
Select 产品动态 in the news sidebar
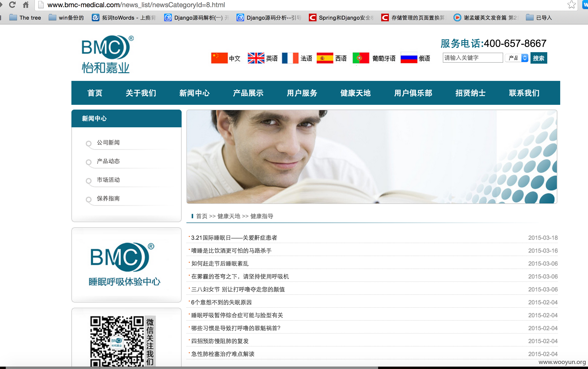coord(108,161)
